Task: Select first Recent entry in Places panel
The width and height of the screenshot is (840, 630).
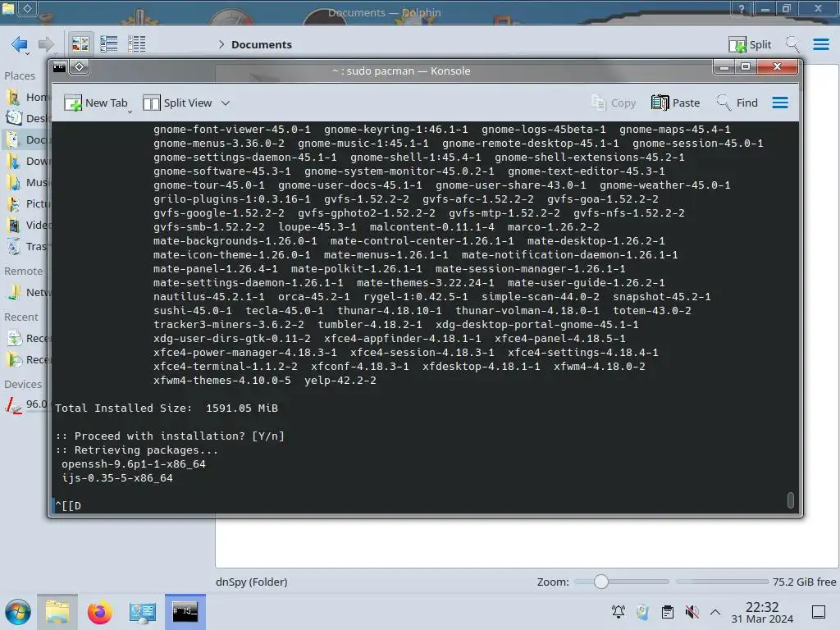Action: 27,338
